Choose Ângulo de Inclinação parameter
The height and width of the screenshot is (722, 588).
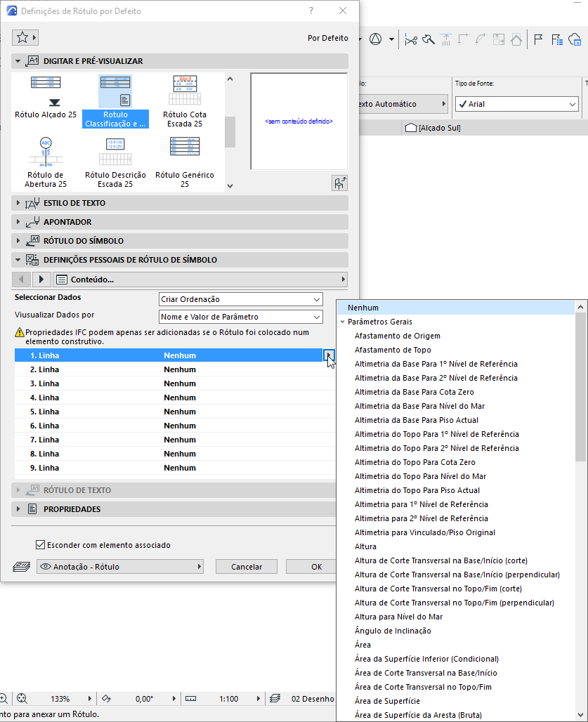[393, 631]
